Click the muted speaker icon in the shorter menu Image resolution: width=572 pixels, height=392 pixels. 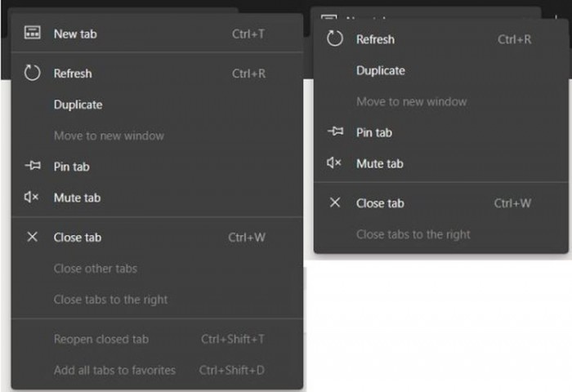[x=335, y=163]
